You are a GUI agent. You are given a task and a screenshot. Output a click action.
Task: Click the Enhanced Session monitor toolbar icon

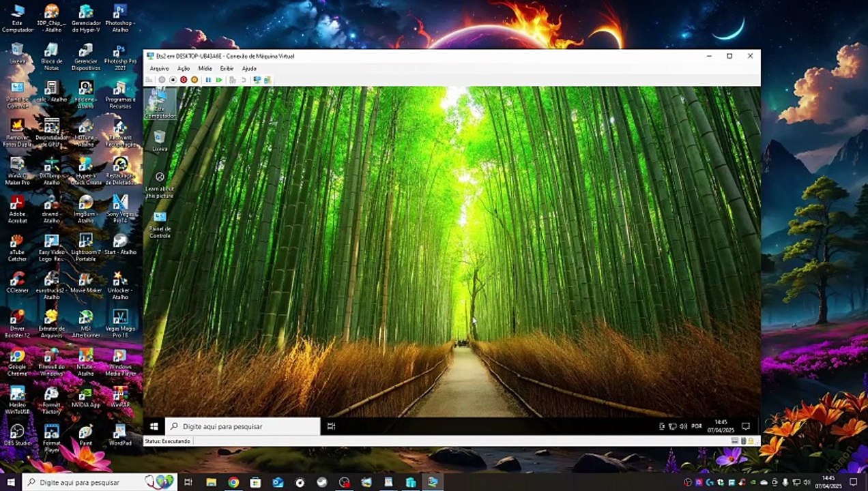click(257, 80)
